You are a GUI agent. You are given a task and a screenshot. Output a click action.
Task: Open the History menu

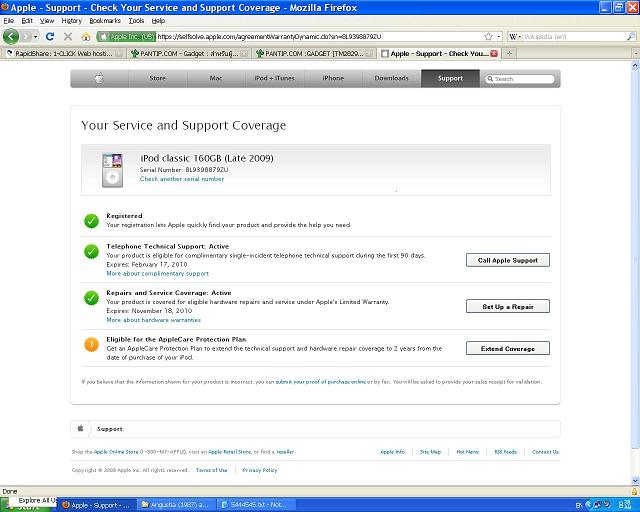point(71,20)
